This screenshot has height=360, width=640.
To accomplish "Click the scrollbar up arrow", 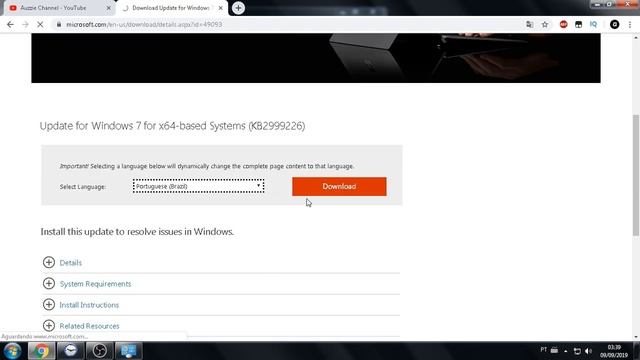I will tap(636, 37).
